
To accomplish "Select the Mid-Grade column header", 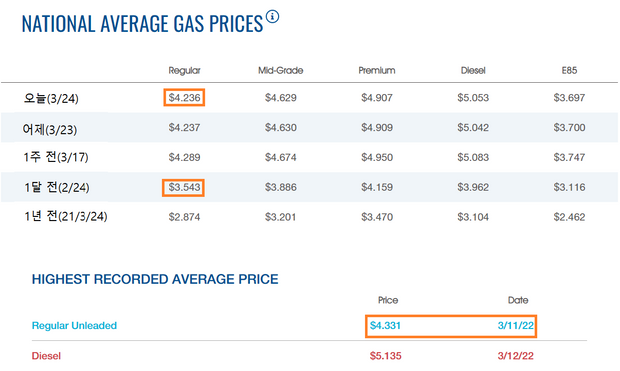I will (x=281, y=70).
